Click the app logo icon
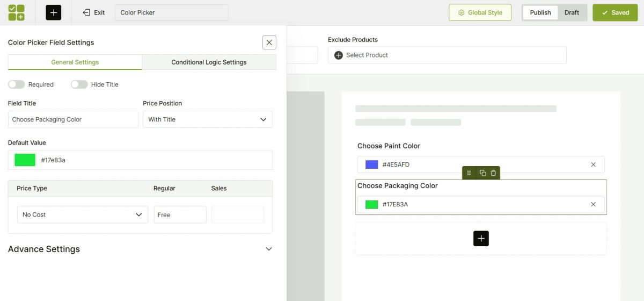 pos(16,12)
